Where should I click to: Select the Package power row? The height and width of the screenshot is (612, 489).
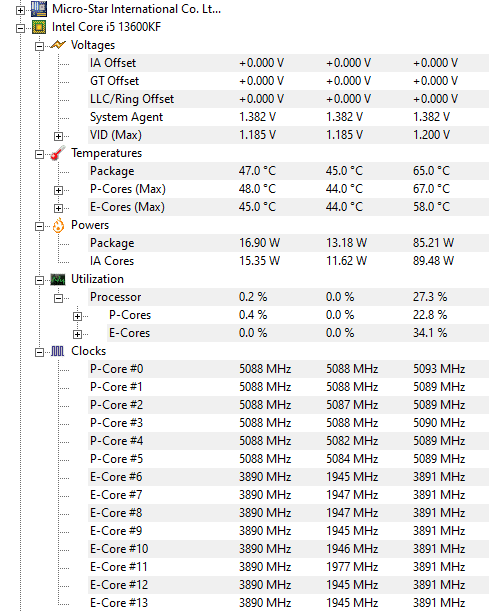coord(288,243)
